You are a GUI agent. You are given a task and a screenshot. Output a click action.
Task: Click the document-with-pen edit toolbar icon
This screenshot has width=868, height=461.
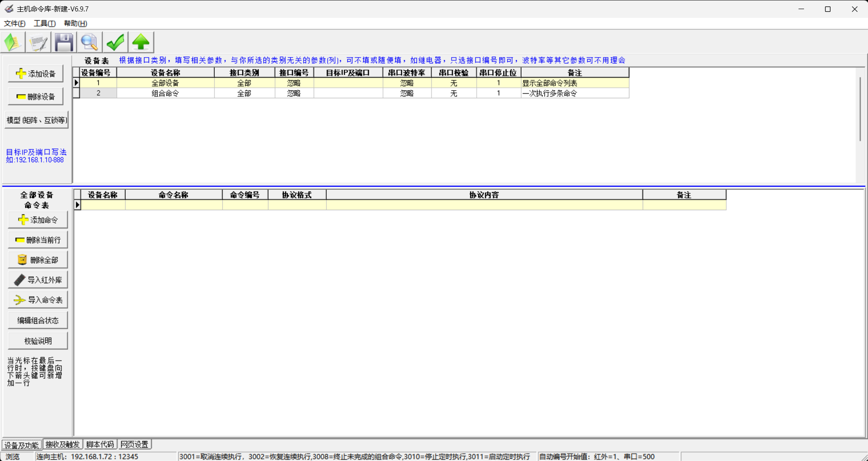[38, 42]
